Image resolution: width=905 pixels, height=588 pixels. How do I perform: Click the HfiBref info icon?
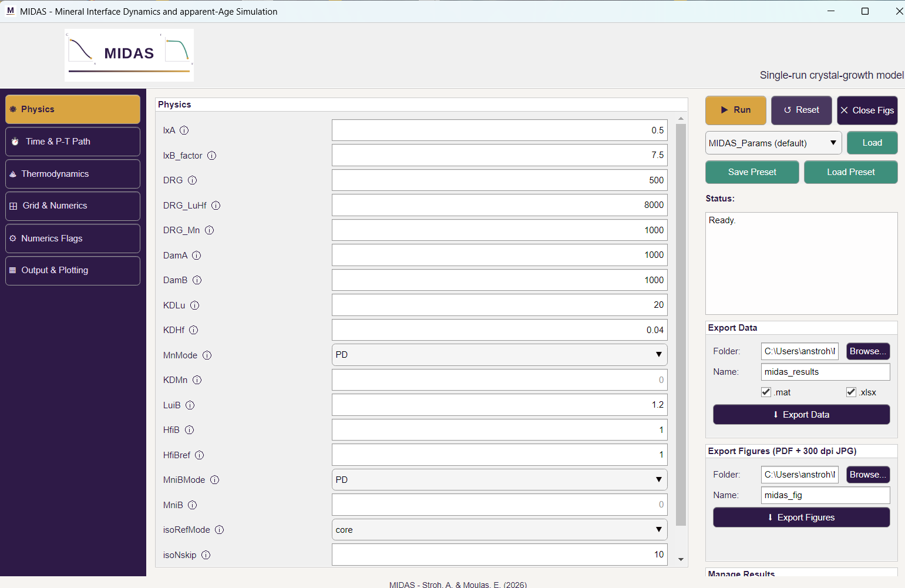click(x=199, y=455)
